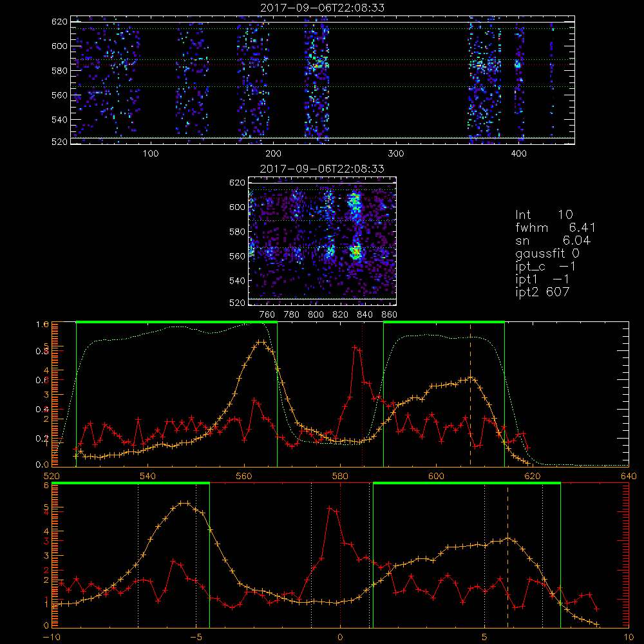This screenshot has height=644, width=644.
Task: Click the "sn 6.04" value line
Action: click(x=553, y=240)
